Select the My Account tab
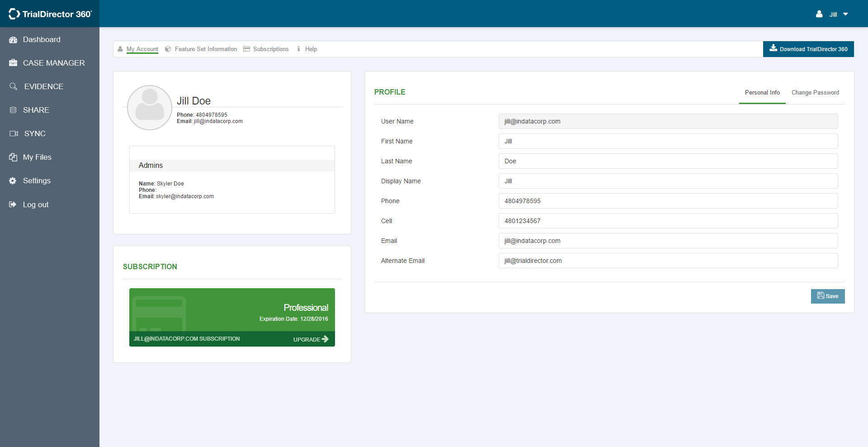868x447 pixels. tap(142, 49)
